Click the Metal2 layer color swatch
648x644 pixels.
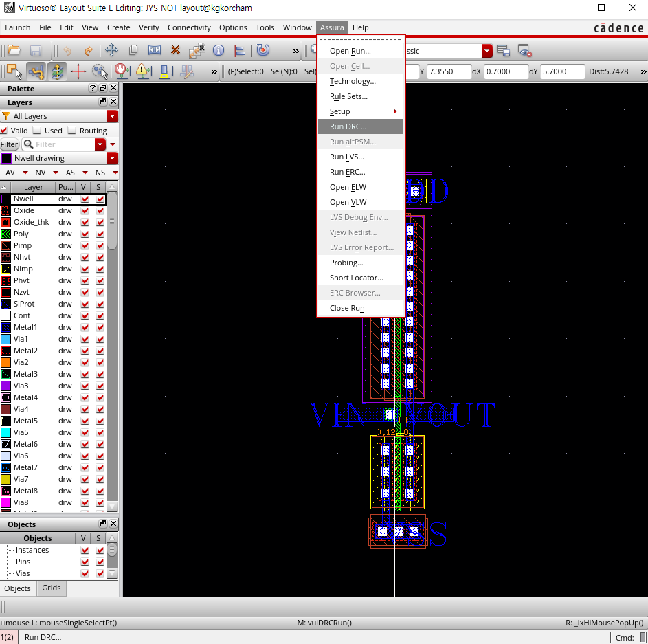(x=5, y=351)
